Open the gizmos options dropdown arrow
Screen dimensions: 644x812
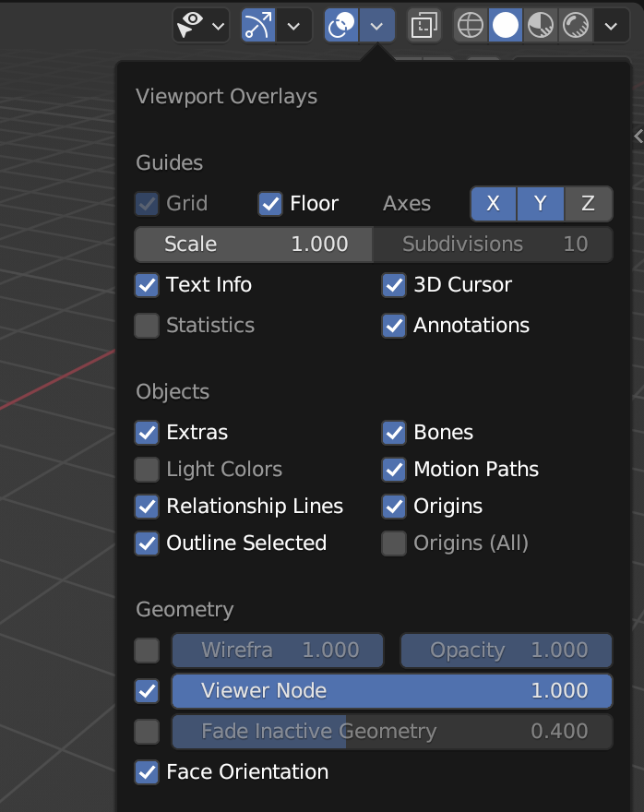coord(293,25)
